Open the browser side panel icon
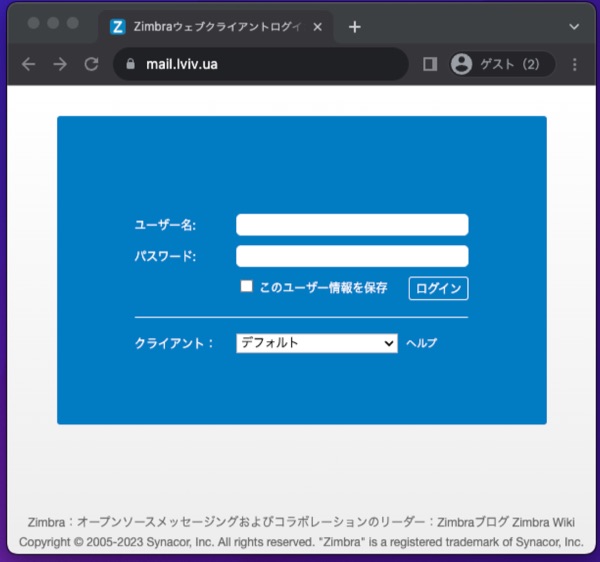The image size is (600, 562). pyautogui.click(x=430, y=64)
